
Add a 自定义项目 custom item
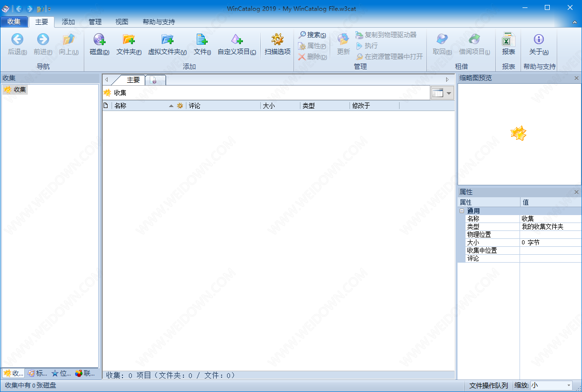[237, 40]
